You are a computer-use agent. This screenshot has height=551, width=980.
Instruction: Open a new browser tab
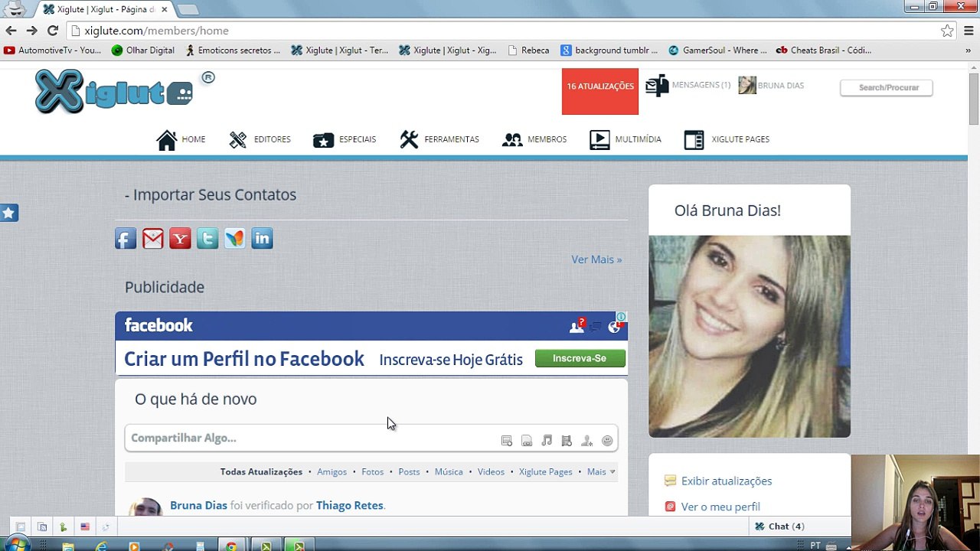pyautogui.click(x=188, y=9)
